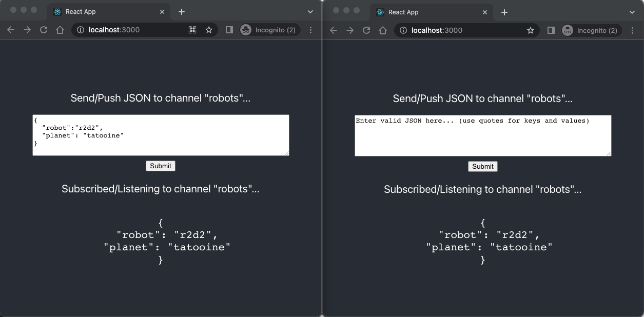Click the Incognito profile icon on the right window
Image resolution: width=644 pixels, height=317 pixels.
click(x=568, y=30)
